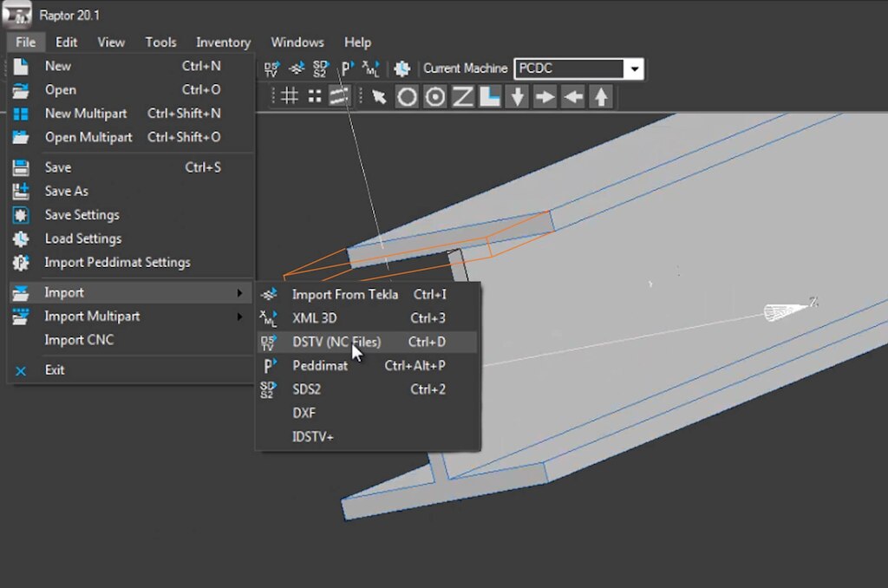Click the SDS2 import toolbar icon
This screenshot has width=888, height=588.
coord(321,69)
